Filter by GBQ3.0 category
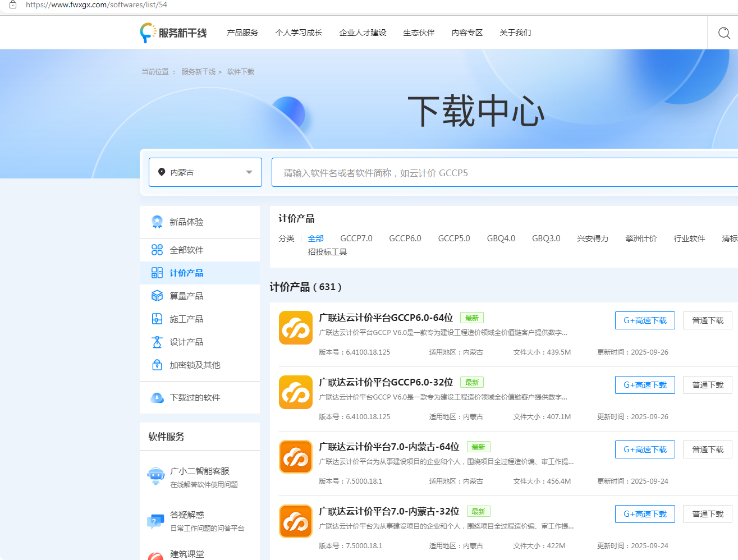This screenshot has height=560, width=738. pyautogui.click(x=546, y=238)
